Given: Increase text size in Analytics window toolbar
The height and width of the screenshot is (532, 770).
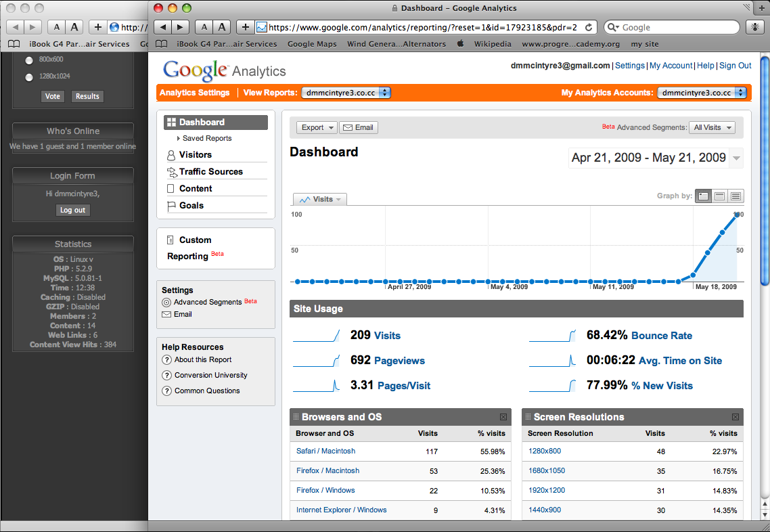Looking at the screenshot, I should (x=221, y=27).
